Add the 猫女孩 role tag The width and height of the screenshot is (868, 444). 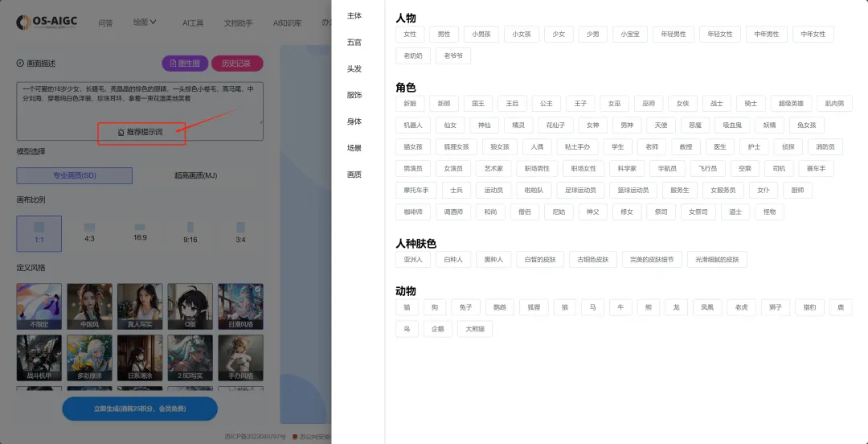pyautogui.click(x=413, y=147)
